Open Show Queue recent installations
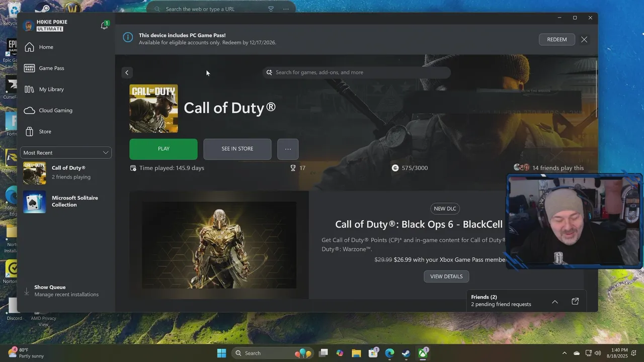The width and height of the screenshot is (644, 362). 66,291
